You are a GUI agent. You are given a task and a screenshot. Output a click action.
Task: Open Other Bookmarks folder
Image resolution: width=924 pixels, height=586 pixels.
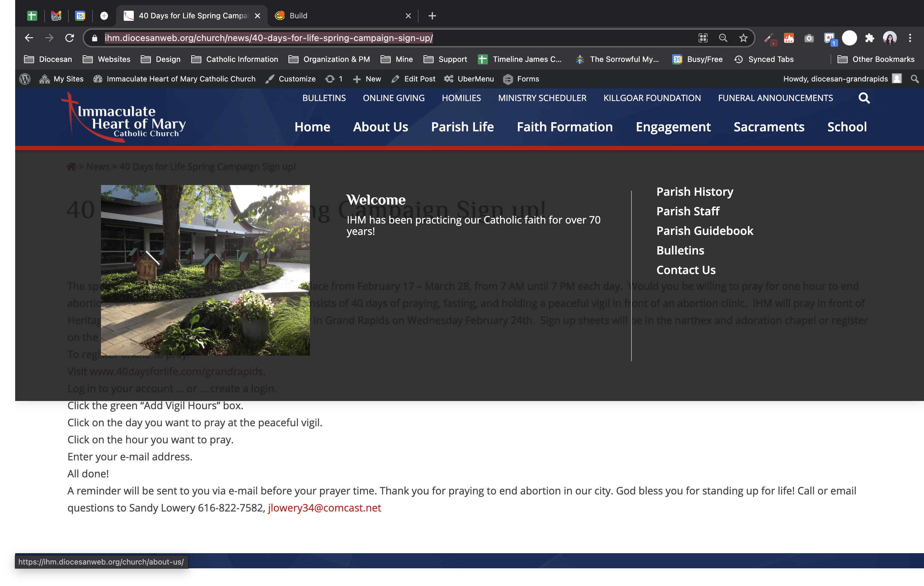tap(876, 59)
